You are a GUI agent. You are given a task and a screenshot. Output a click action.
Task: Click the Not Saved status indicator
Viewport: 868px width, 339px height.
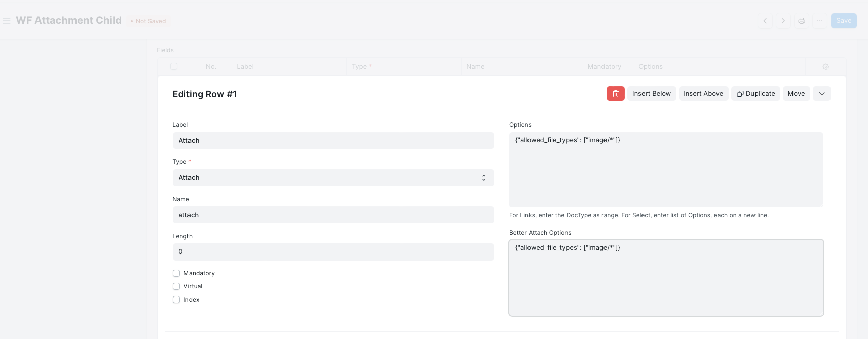pyautogui.click(x=148, y=21)
